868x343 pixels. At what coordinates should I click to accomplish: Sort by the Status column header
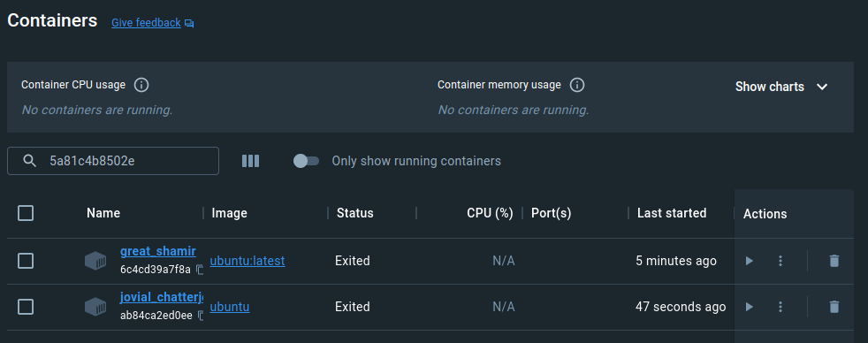click(354, 213)
